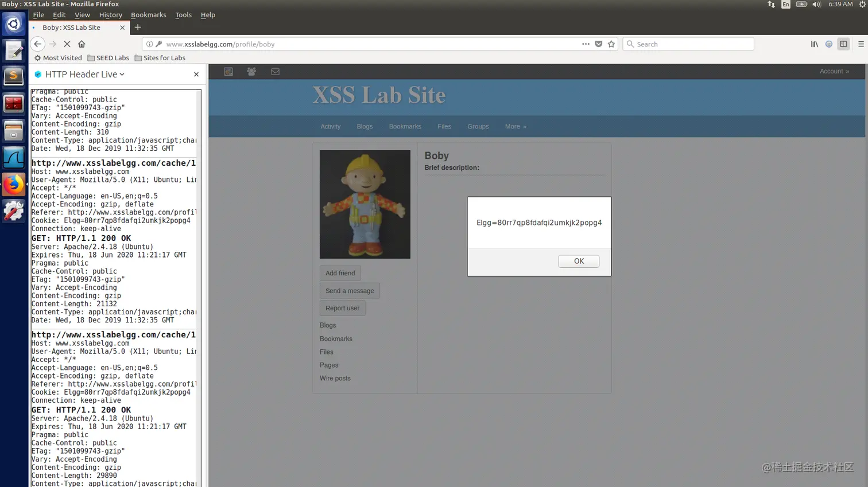
Task: Expand the HTTP Header Live sidebar switcher
Action: point(84,75)
